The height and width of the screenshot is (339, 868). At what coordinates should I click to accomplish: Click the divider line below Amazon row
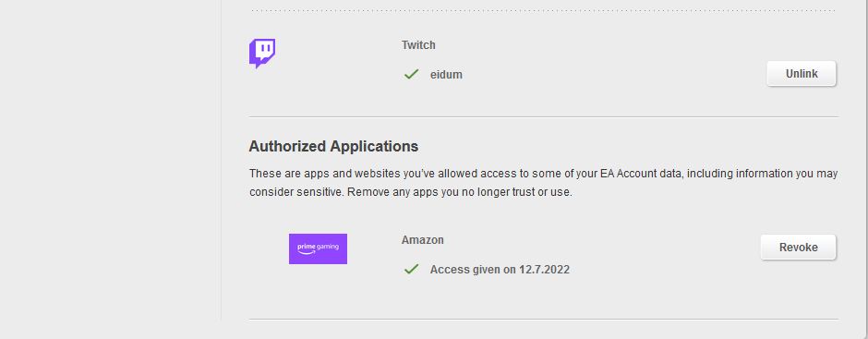click(544, 319)
